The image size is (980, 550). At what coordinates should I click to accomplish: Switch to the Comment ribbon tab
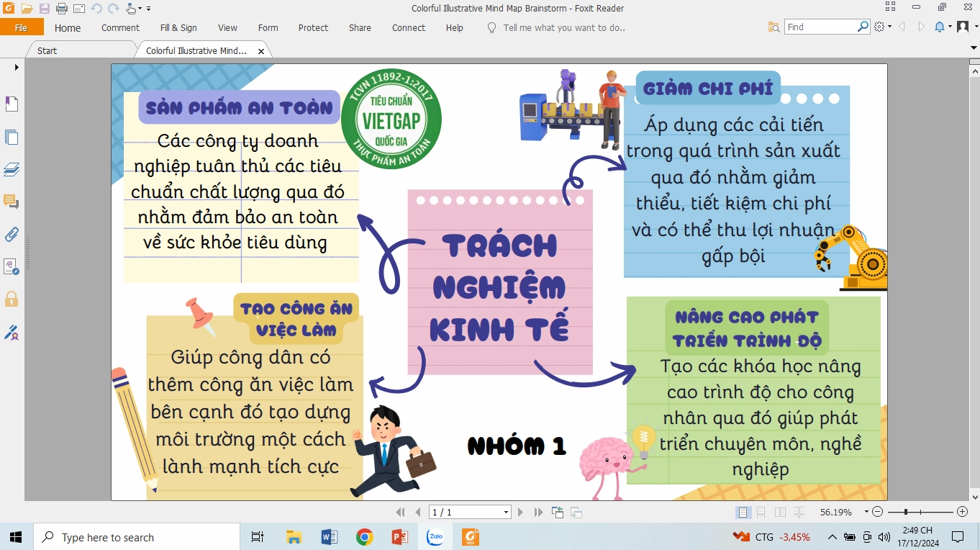120,27
